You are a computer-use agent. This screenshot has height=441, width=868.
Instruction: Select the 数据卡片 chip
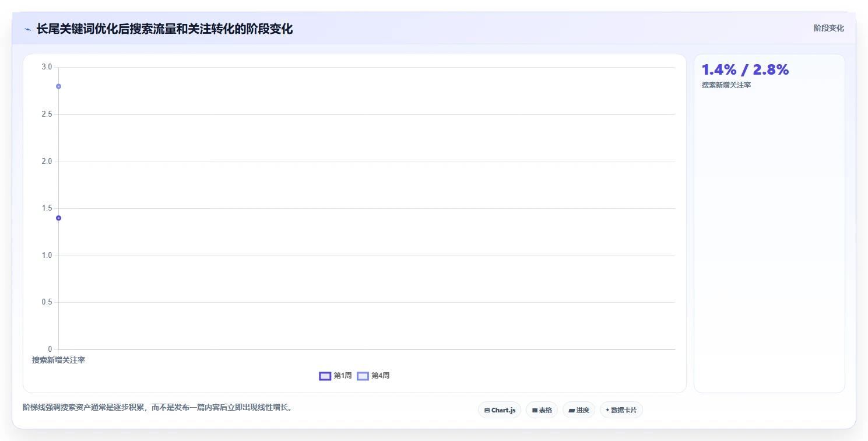tap(621, 410)
